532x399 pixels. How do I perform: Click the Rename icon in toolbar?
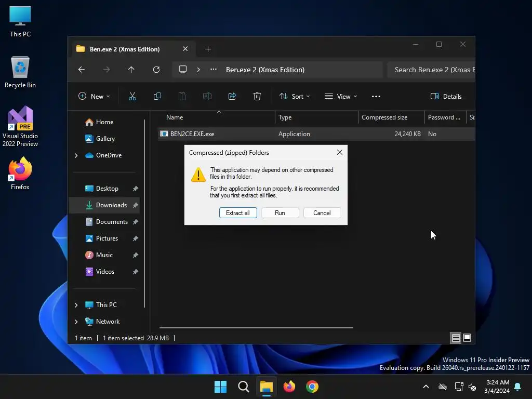point(207,96)
